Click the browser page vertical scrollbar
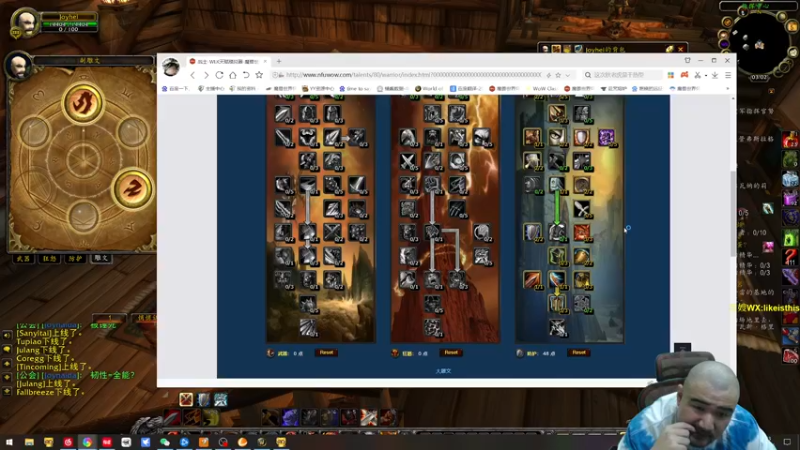 point(733,214)
